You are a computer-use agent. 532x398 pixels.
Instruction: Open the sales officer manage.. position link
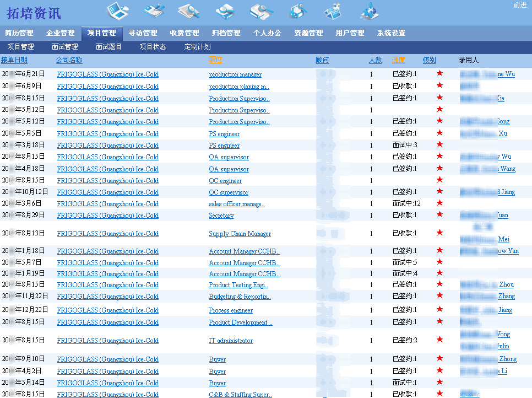click(x=237, y=204)
